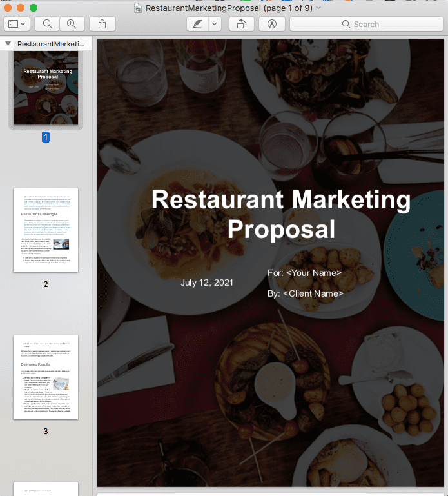Click the Restaurant Marketing Proposal heading

[281, 213]
